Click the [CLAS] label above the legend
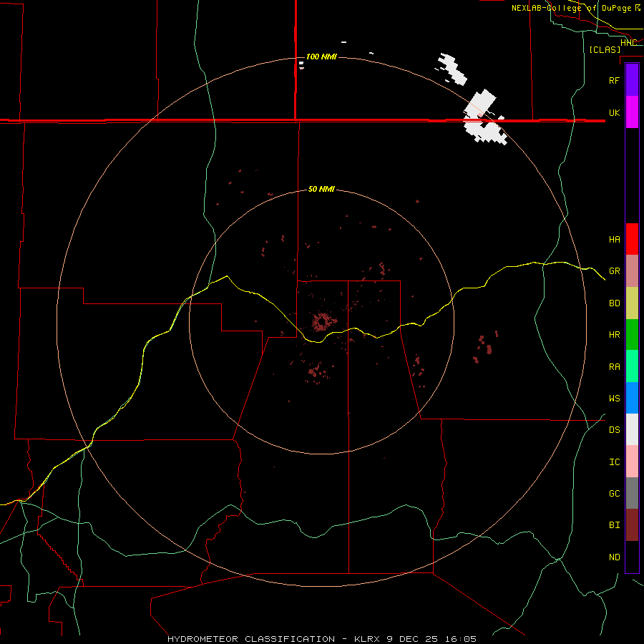The height and width of the screenshot is (644, 644). (x=605, y=49)
